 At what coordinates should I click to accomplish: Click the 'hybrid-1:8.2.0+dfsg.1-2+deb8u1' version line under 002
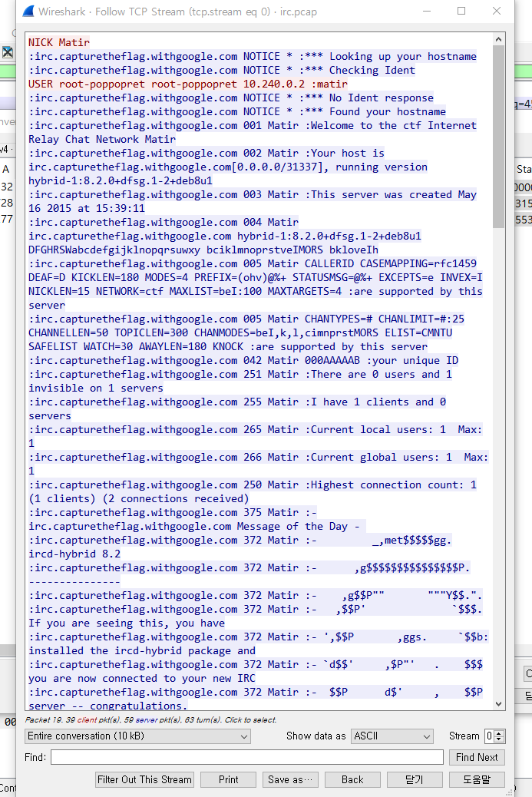(x=121, y=181)
